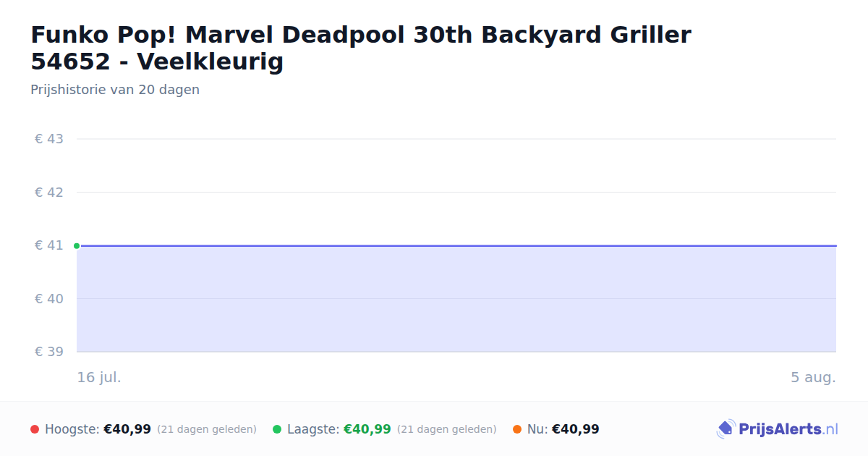Click the Nu €40,99 current price
The image size is (868, 456).
(x=576, y=429)
